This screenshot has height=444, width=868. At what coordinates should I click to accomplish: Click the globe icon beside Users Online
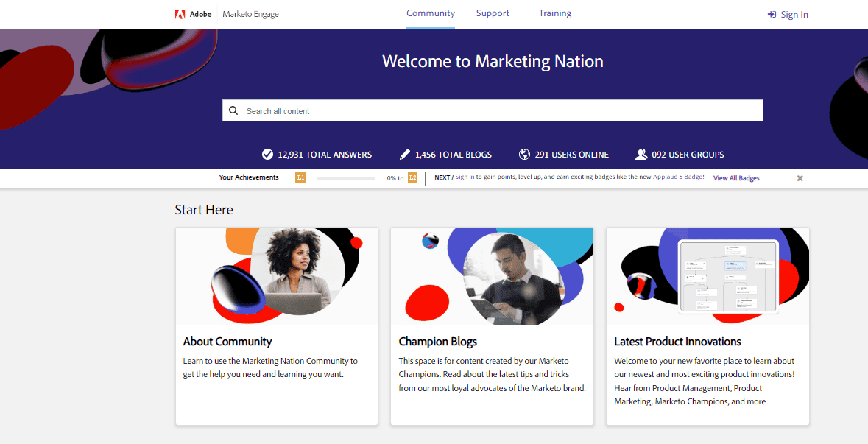click(524, 155)
